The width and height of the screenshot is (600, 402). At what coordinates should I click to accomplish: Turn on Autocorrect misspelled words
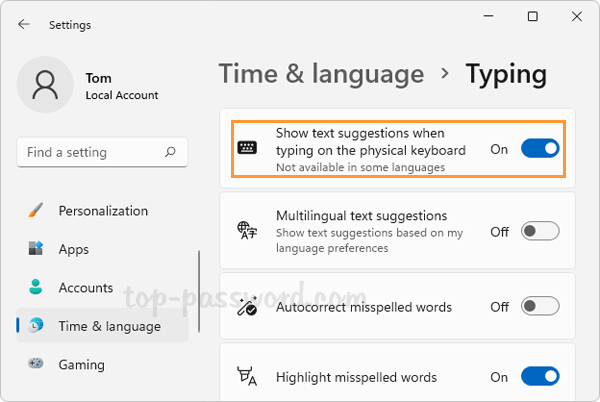click(x=540, y=307)
